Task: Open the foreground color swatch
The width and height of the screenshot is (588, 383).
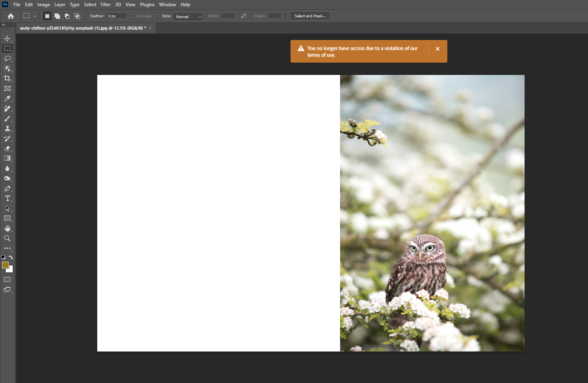Action: [x=5, y=265]
